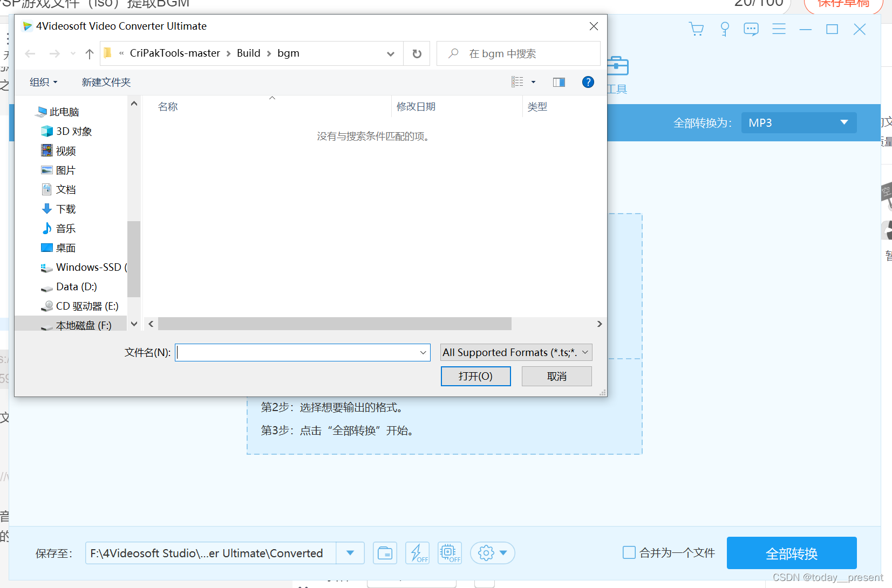Image resolution: width=892 pixels, height=588 pixels.
Task: Click the navigation pane scroll up arrow
Action: [x=134, y=103]
